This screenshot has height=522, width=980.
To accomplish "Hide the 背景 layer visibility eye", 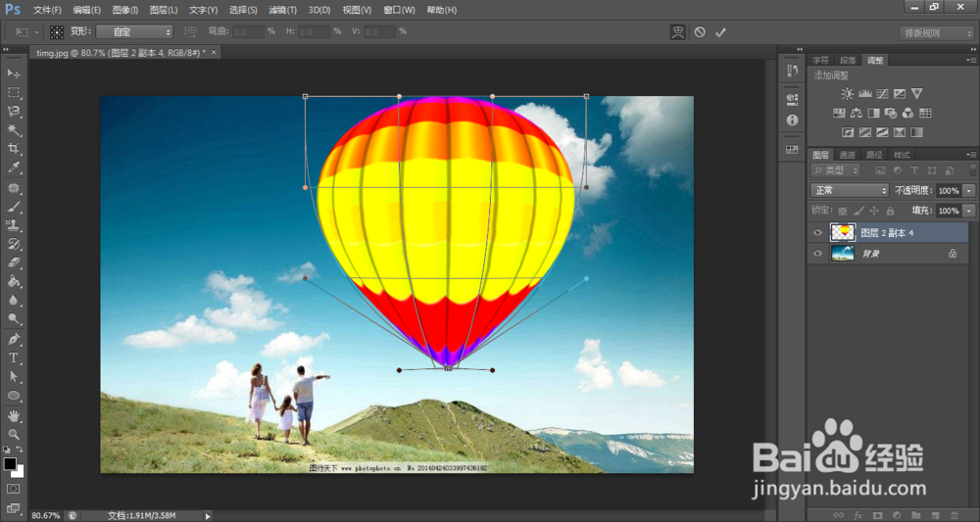I will pyautogui.click(x=817, y=254).
